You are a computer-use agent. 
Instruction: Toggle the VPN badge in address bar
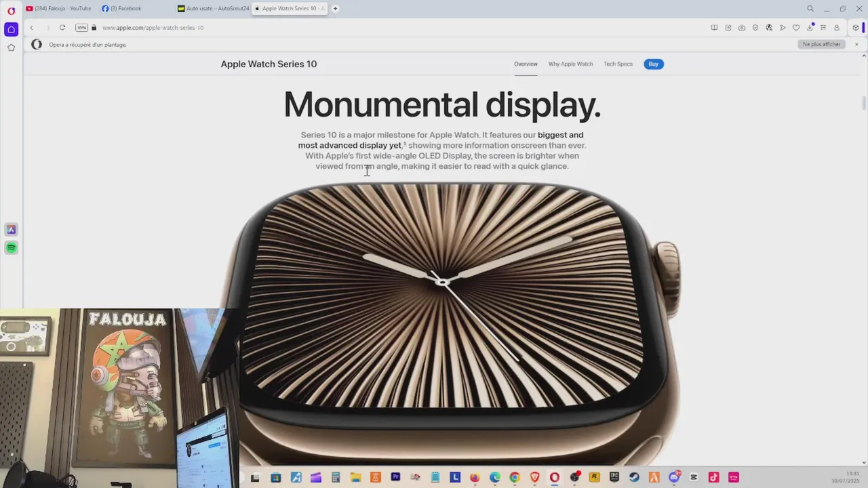pyautogui.click(x=82, y=28)
